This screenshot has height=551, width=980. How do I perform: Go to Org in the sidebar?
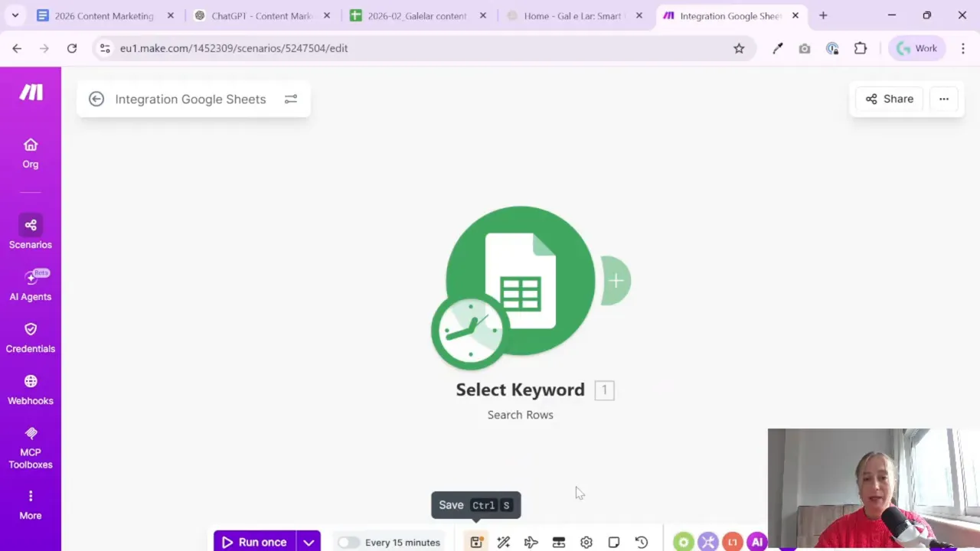[x=31, y=153]
